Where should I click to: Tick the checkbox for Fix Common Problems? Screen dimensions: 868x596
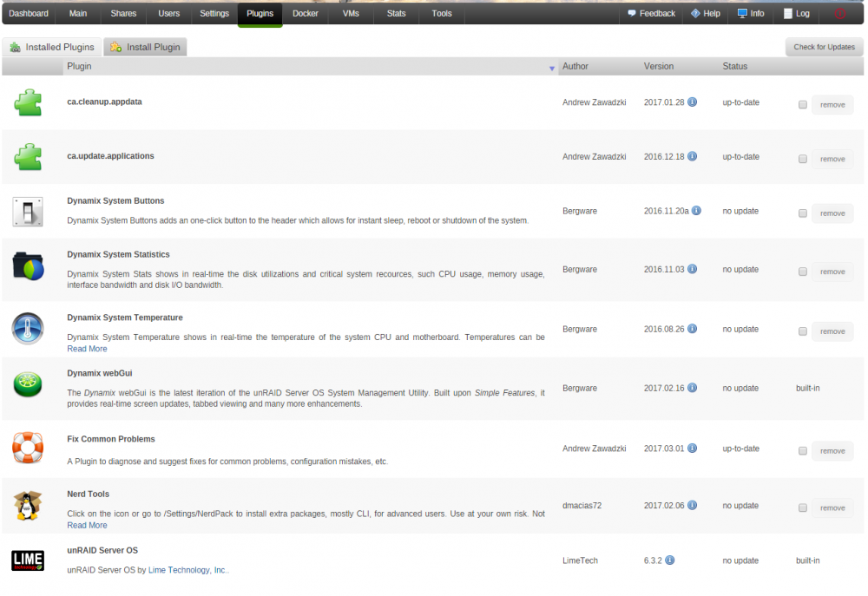coord(803,451)
